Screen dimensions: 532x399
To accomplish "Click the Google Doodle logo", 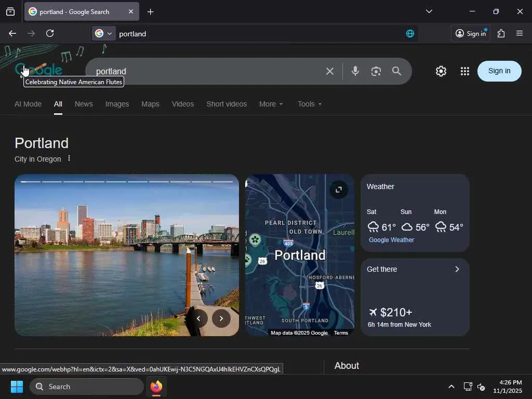I will 38,69.
